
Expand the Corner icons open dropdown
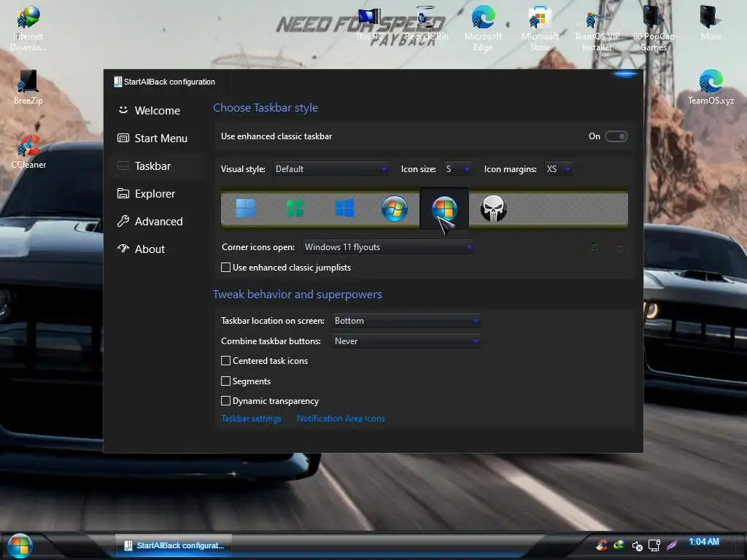[388, 247]
